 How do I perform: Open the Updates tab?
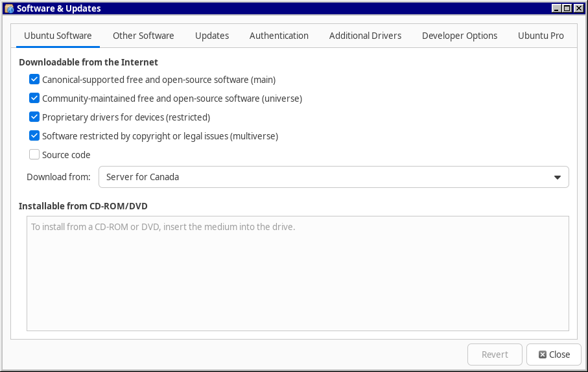212,36
